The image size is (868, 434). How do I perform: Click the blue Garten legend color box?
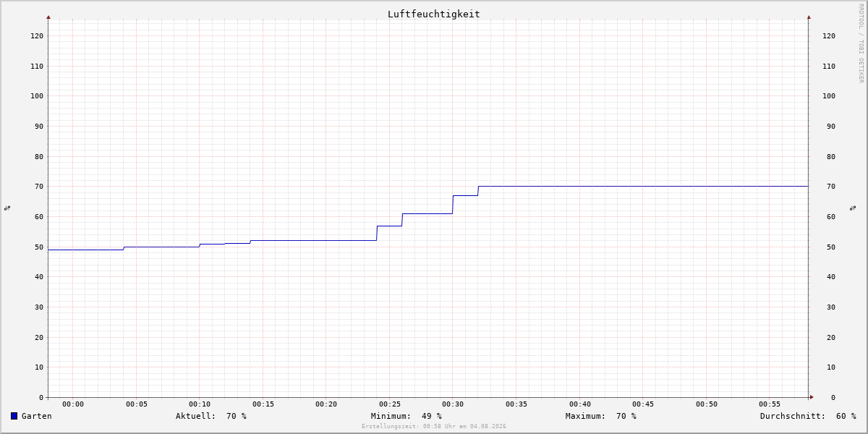(x=14, y=416)
